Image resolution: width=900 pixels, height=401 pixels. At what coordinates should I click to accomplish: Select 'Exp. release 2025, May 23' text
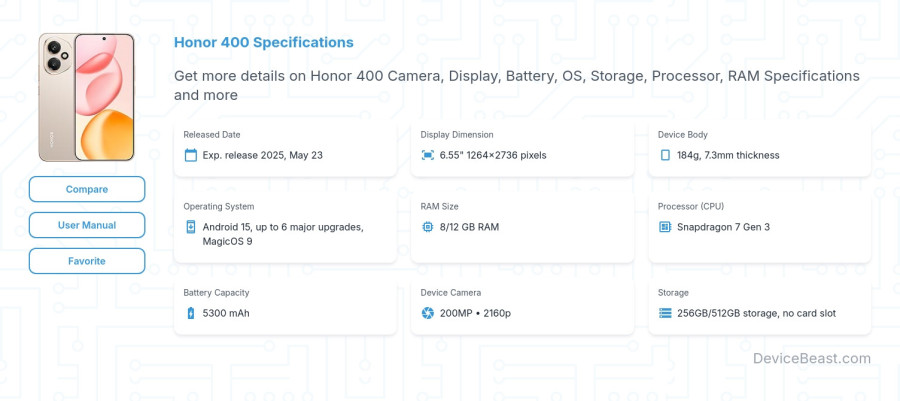point(262,155)
